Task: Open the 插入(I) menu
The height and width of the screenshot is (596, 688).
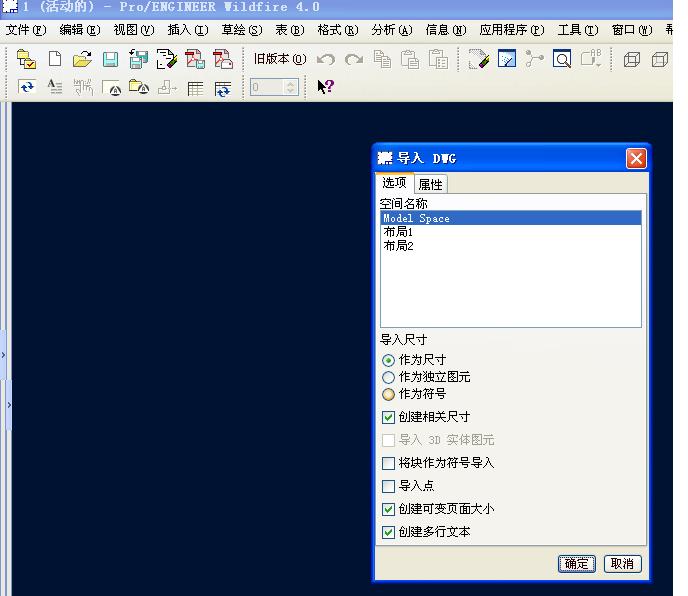Action: tap(188, 30)
